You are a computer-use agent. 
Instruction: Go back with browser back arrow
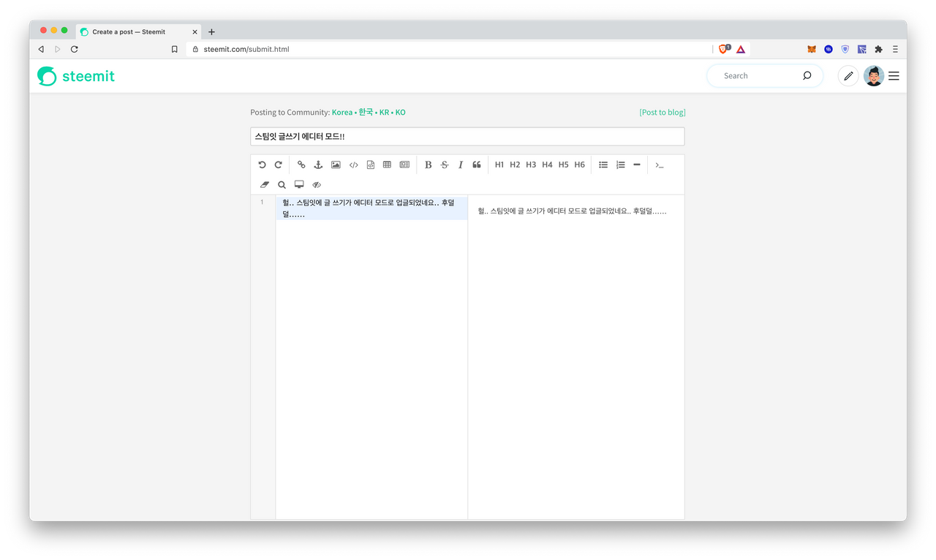tap(41, 49)
